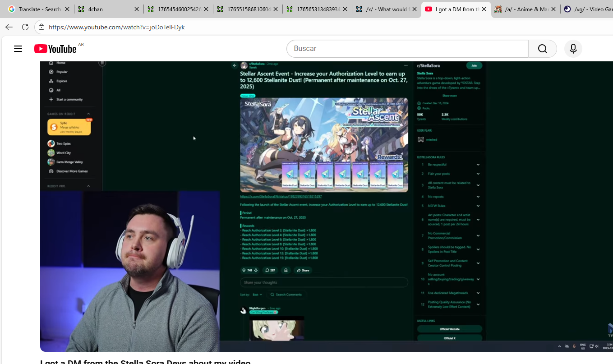Open the YouTube guide hamburger menu
Screen dimensions: 613x364
(18, 49)
